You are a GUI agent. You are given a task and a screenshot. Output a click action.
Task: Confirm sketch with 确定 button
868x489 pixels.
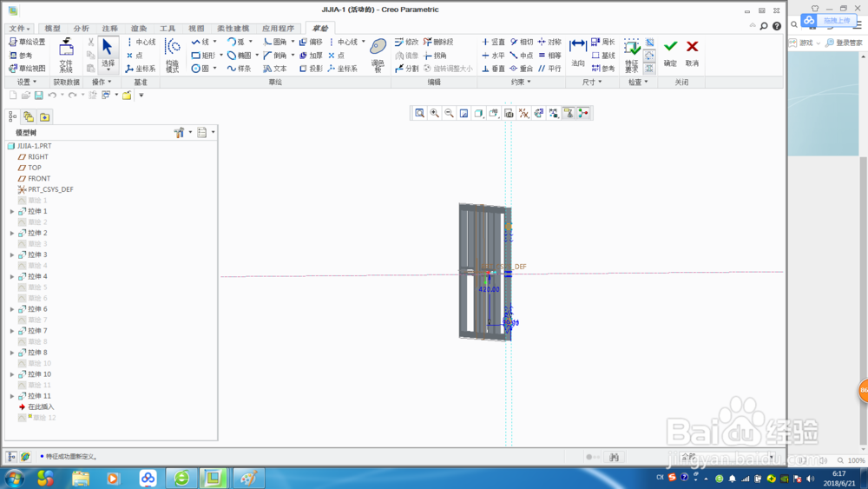(670, 54)
